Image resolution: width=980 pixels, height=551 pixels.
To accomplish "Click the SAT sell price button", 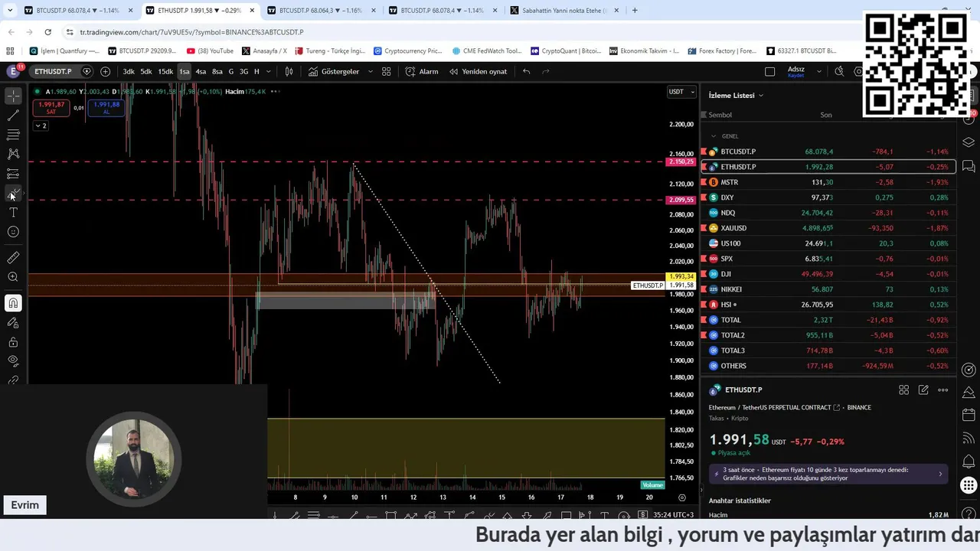I will point(51,108).
